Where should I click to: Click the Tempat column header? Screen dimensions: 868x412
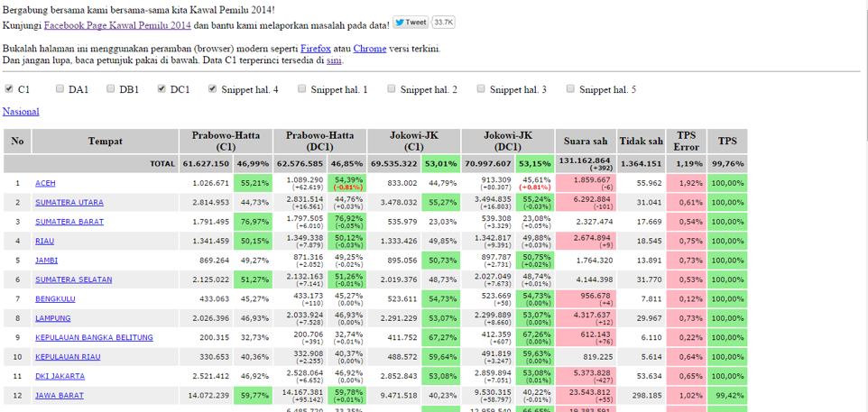[106, 142]
